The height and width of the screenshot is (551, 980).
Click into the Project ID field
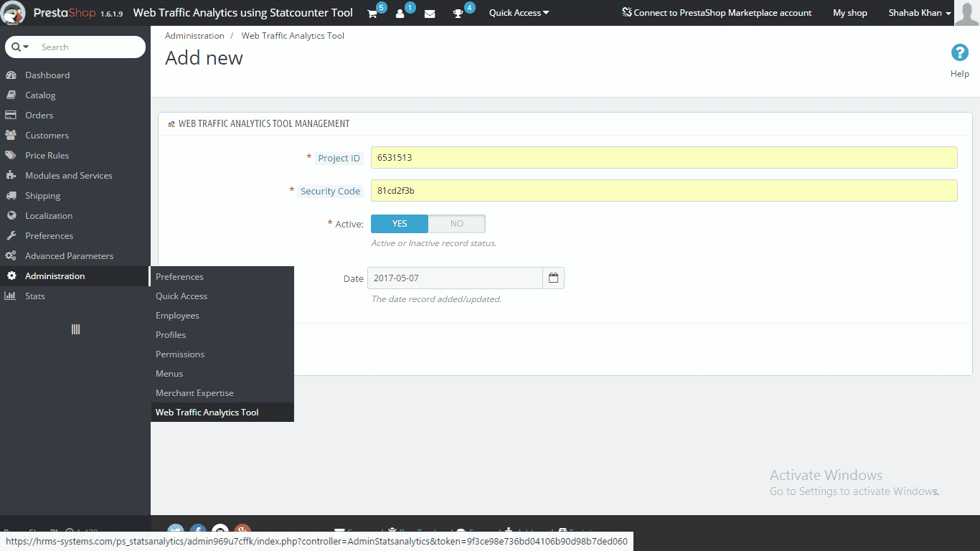[664, 158]
